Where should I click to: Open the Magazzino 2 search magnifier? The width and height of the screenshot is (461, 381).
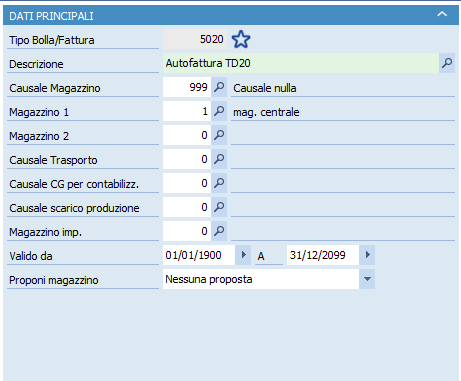219,135
